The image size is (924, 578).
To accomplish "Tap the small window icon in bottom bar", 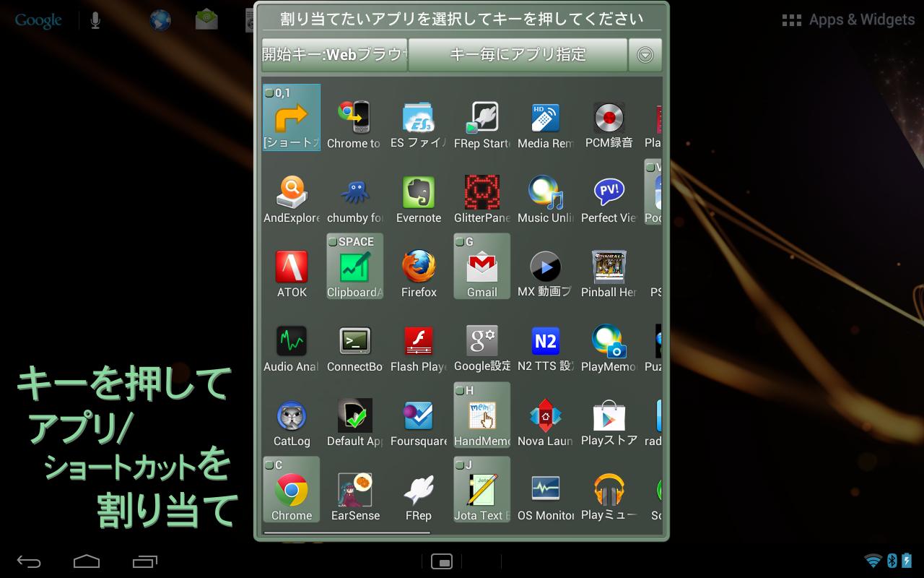I will pyautogui.click(x=442, y=561).
